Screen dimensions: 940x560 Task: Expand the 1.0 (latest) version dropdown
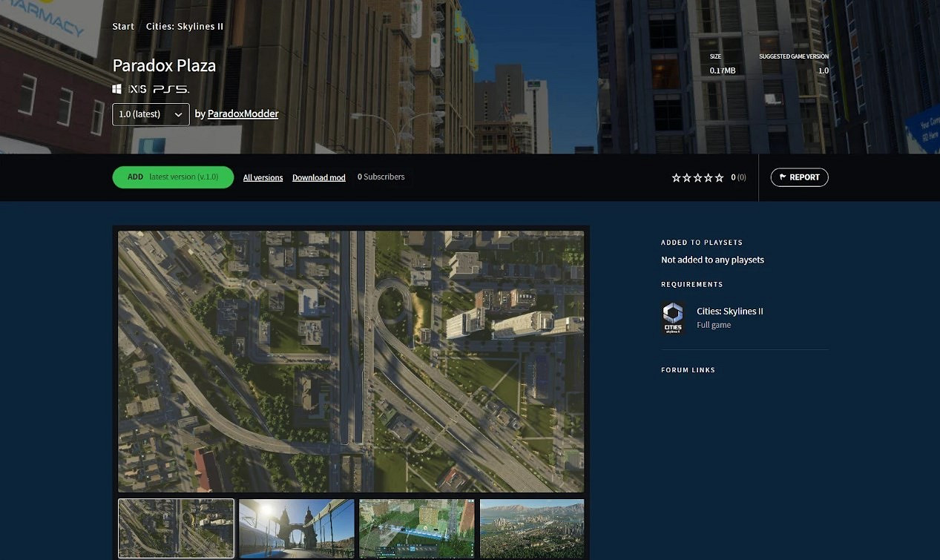tap(151, 114)
